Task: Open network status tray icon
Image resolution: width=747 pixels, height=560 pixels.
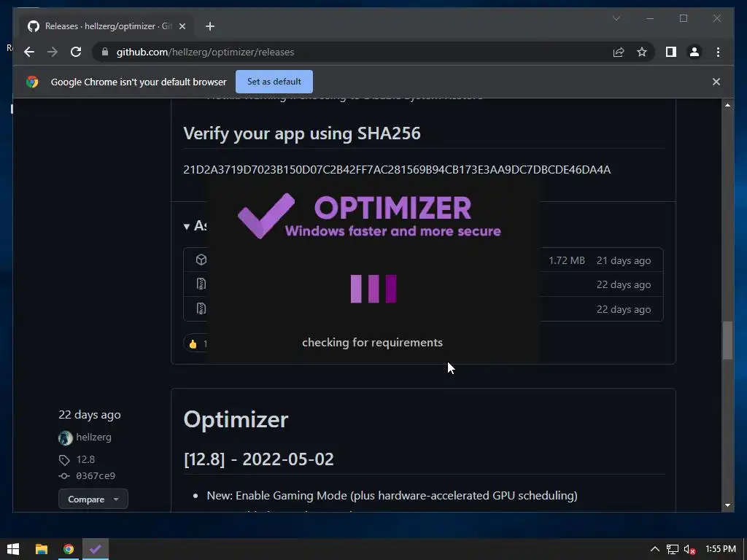Action: point(672,549)
